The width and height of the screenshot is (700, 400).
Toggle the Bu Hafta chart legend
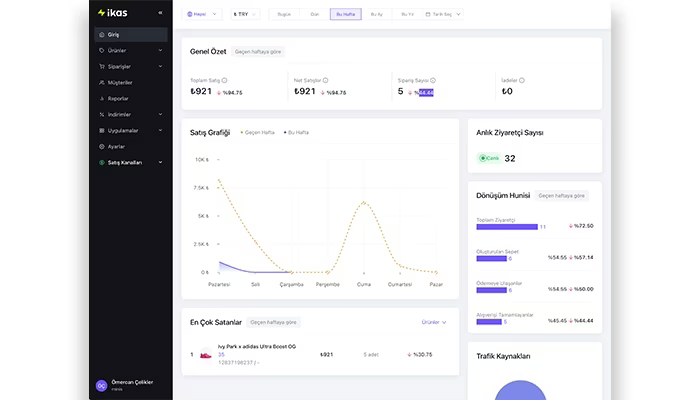296,133
